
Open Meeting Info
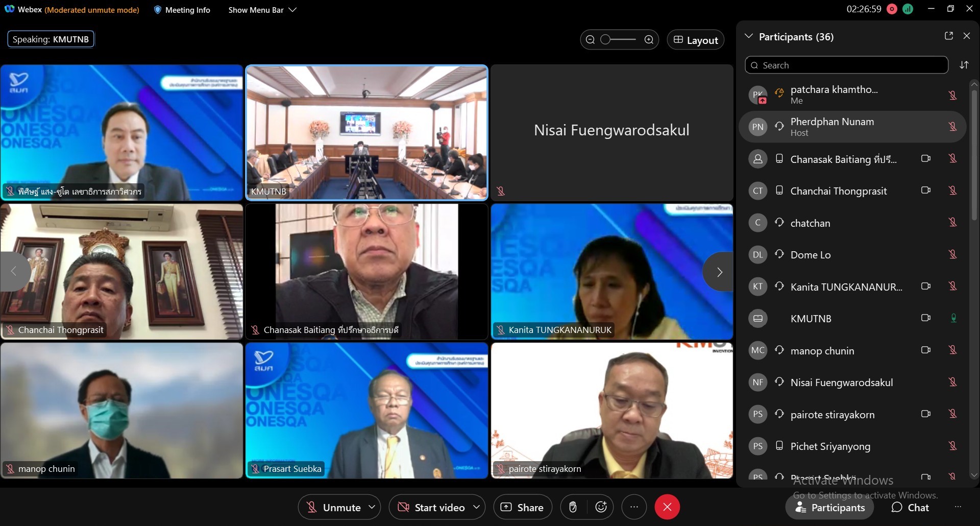click(x=182, y=10)
